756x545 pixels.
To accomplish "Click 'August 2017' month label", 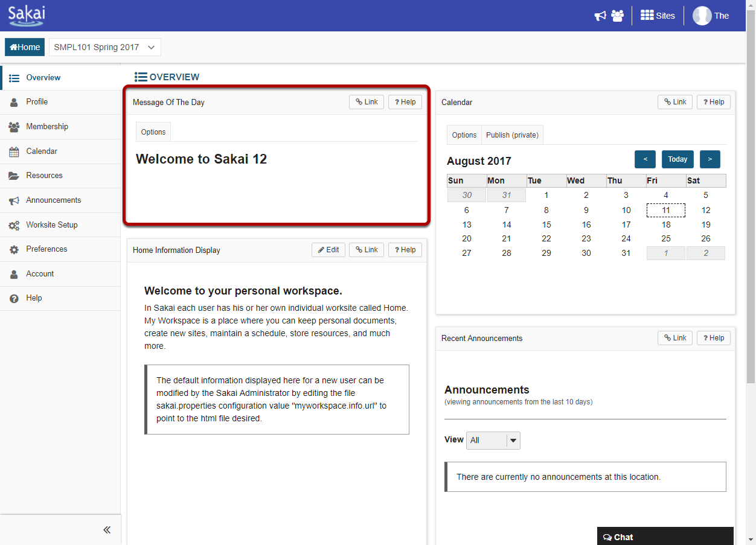I will pyautogui.click(x=479, y=161).
